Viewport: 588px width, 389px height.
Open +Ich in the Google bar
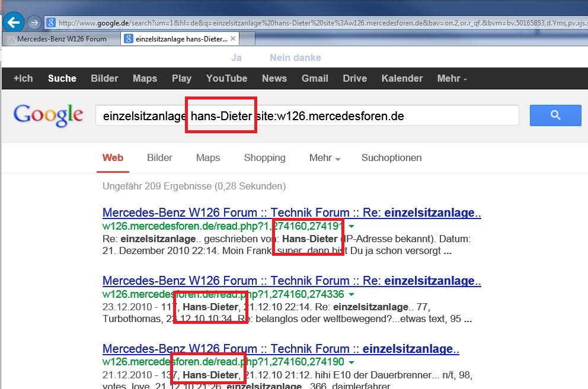[x=23, y=78]
